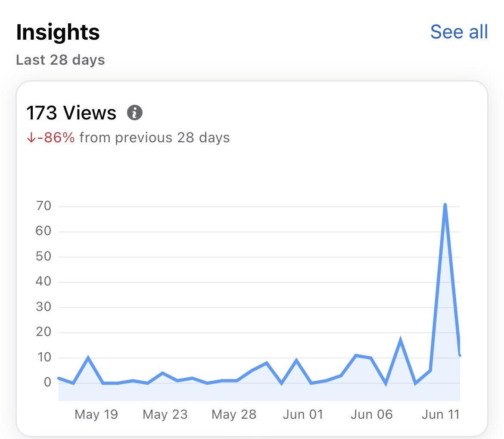Select the May 23 axis label
This screenshot has height=439, width=504.
click(165, 414)
